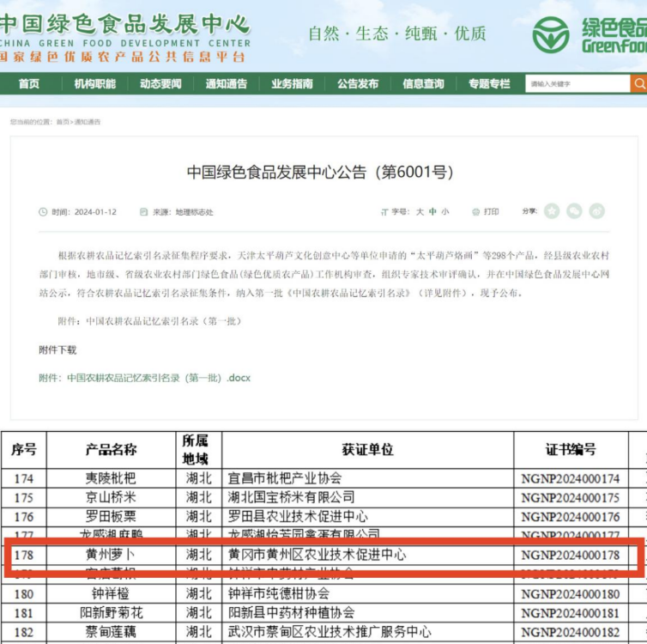The image size is (647, 644).
Task: Open the 业务指南 menu
Action: click(292, 84)
